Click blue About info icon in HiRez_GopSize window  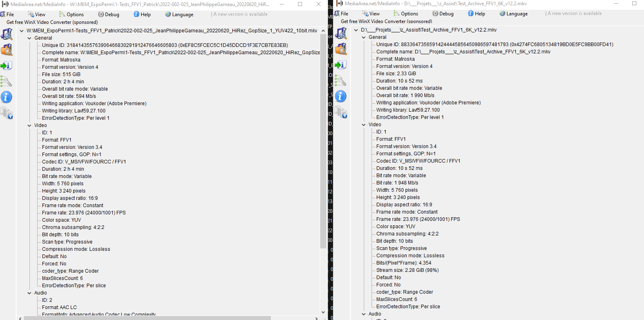[x=6, y=97]
